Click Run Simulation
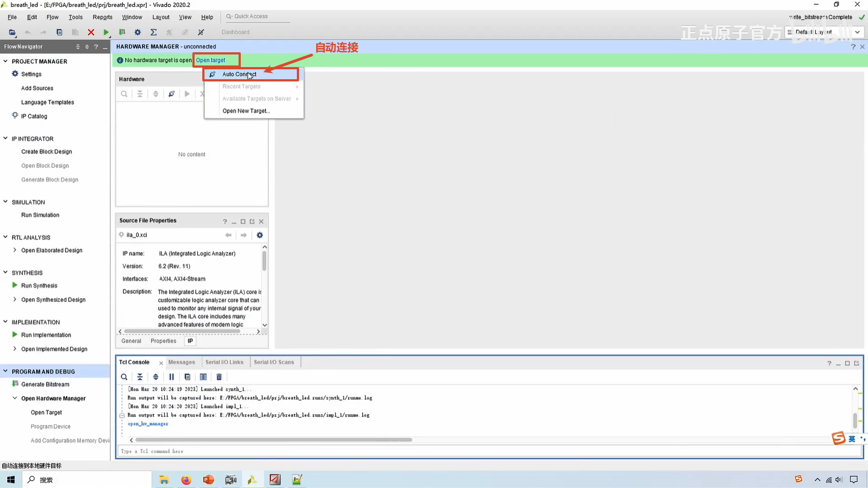Viewport: 868px width, 488px height. (40, 215)
